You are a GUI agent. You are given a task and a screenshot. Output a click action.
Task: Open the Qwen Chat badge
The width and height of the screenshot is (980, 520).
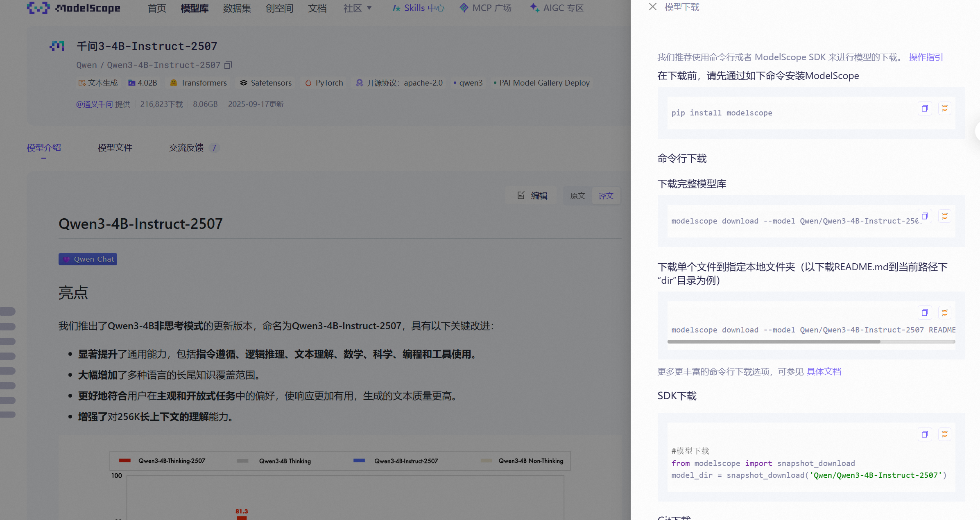[88, 259]
